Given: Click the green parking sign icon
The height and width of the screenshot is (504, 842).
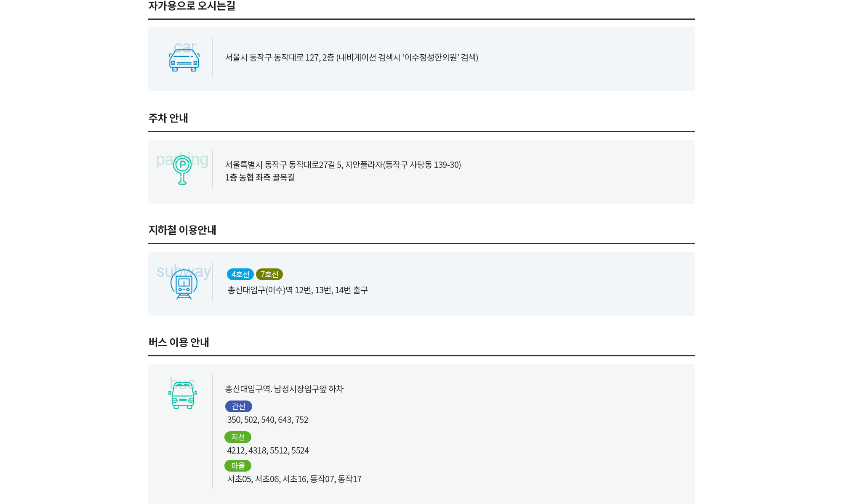Looking at the screenshot, I should [x=182, y=170].
